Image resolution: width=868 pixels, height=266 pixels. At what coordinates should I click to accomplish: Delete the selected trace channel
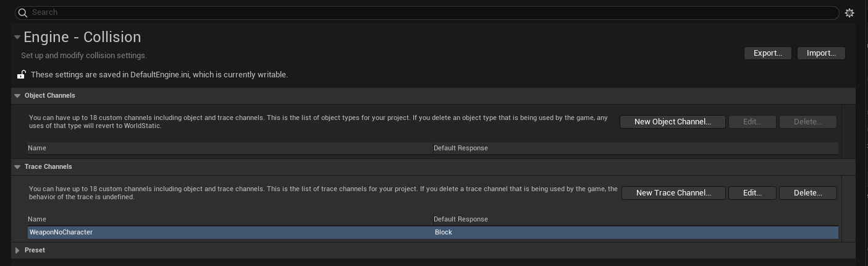807,193
